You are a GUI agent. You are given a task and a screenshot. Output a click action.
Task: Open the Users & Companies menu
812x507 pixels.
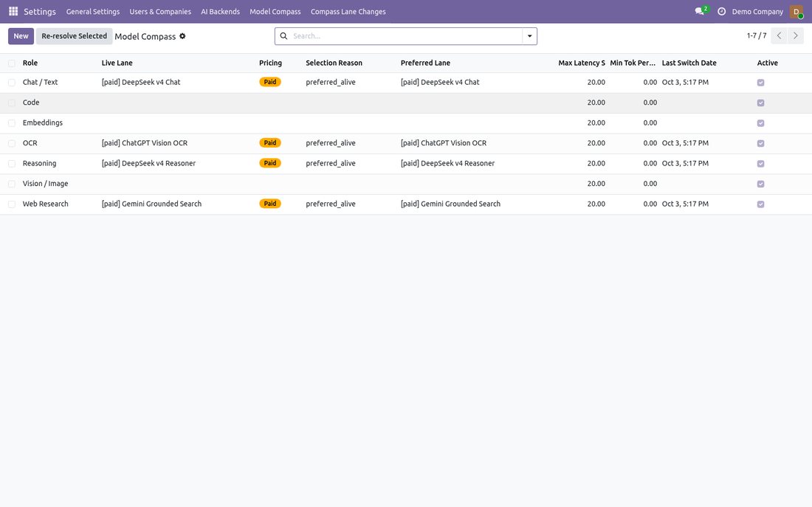coord(160,11)
